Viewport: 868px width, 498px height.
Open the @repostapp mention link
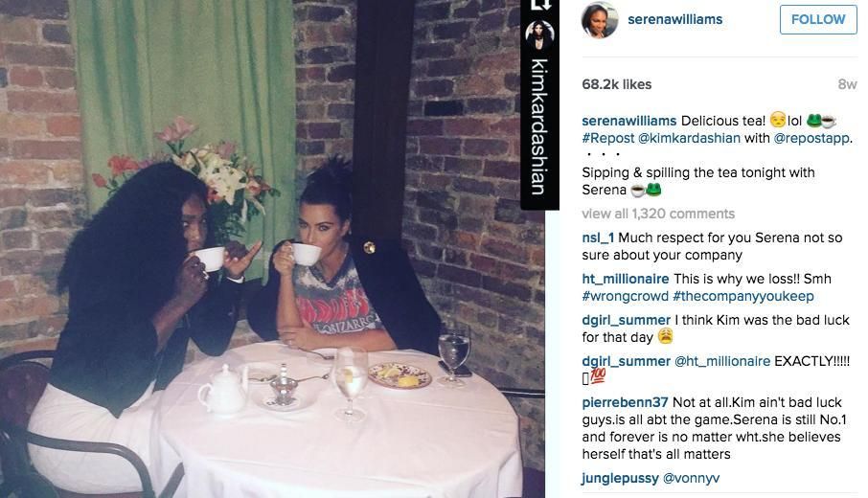pos(811,138)
